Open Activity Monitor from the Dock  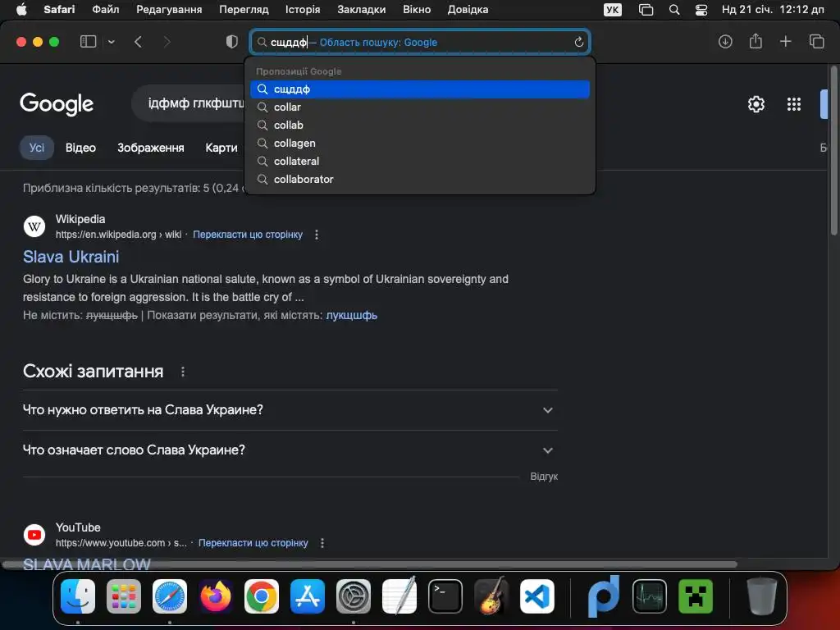coord(650,596)
